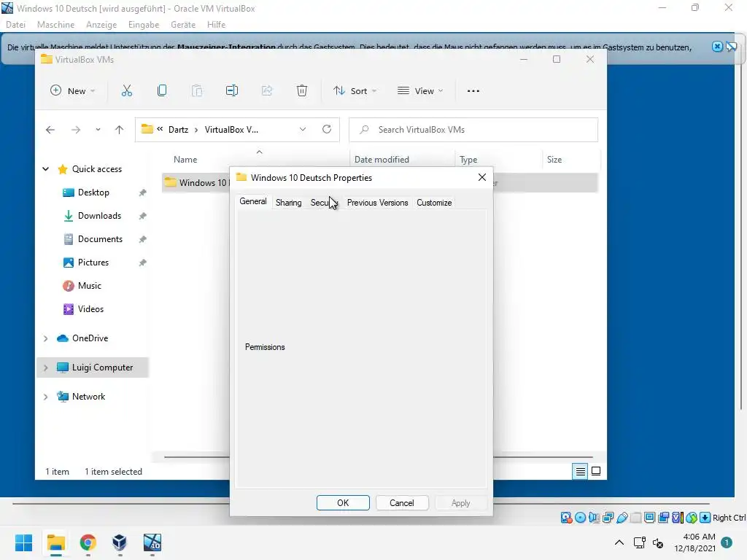Switch to the Security tab
This screenshot has height=560, width=747.
[325, 203]
